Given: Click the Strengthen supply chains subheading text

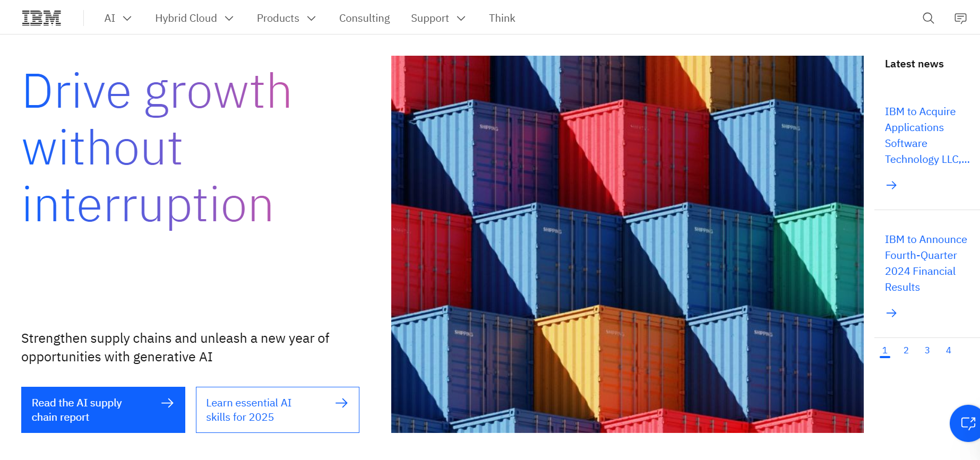Looking at the screenshot, I should (175, 348).
